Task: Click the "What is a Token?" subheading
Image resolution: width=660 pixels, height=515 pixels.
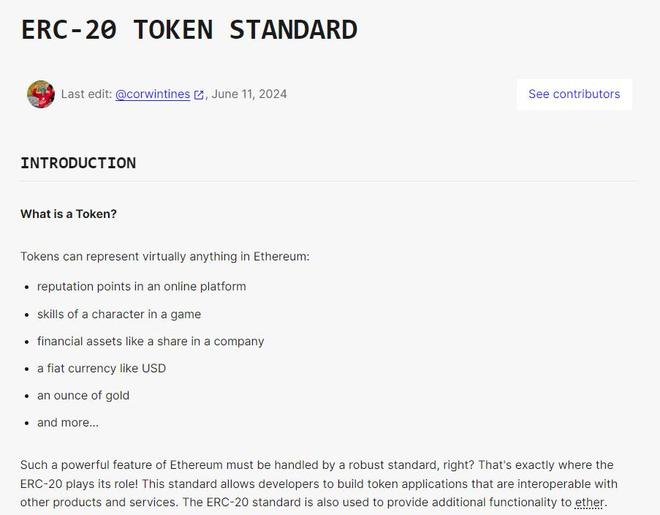Action: tap(68, 214)
